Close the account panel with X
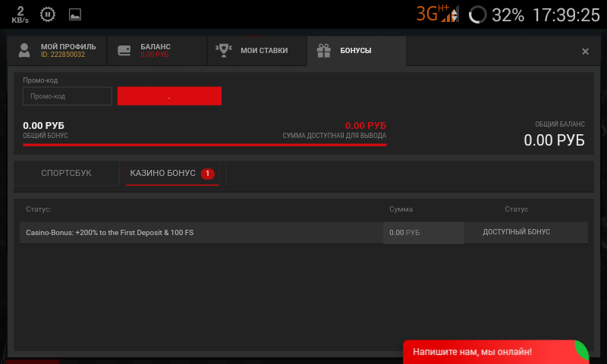The height and width of the screenshot is (364, 607). point(585,51)
